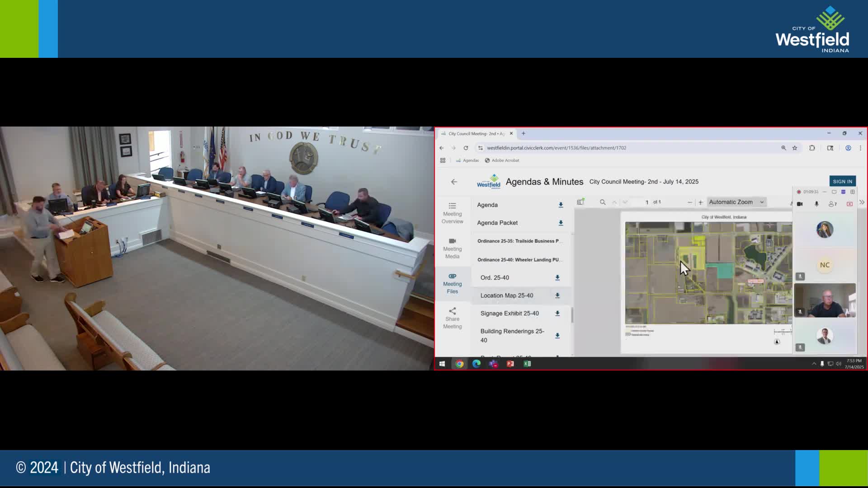Collapse Ordinance 25-40 Wheeler Landing section

coord(519,260)
